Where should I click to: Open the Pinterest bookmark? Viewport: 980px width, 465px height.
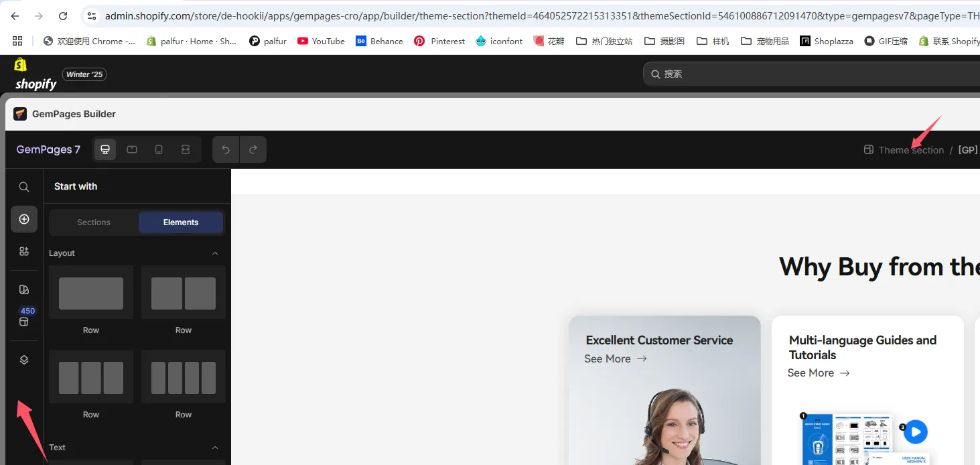[x=439, y=41]
